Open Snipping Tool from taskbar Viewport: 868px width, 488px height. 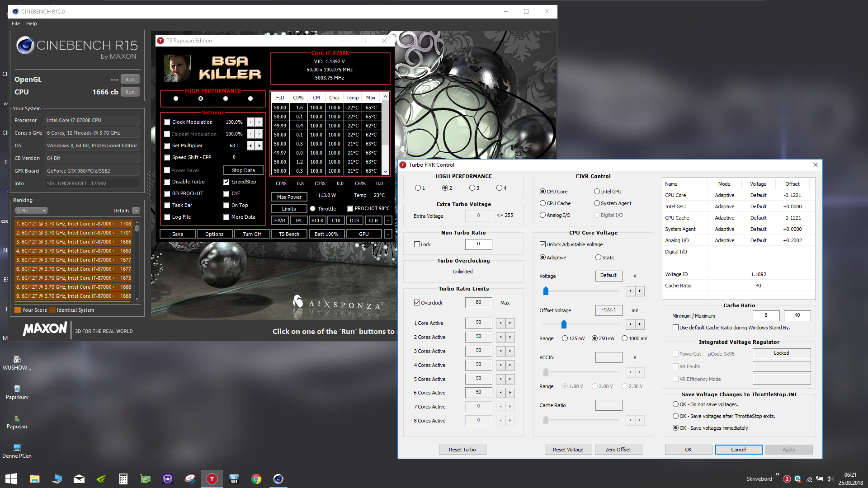pyautogui.click(x=190, y=479)
